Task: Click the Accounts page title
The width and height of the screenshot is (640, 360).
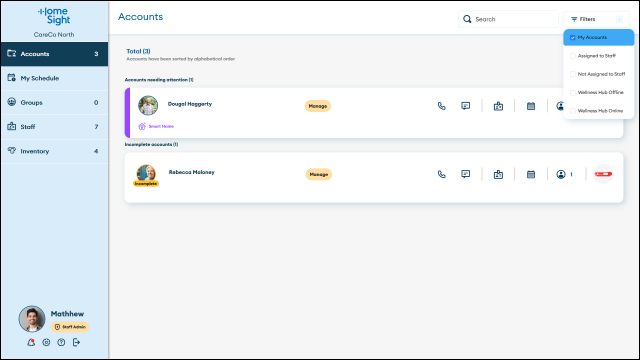Action: [140, 17]
